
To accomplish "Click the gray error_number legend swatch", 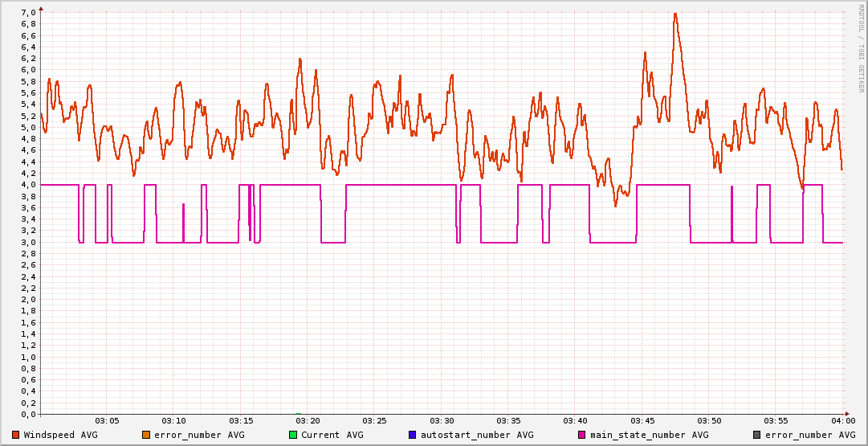I will [x=756, y=435].
